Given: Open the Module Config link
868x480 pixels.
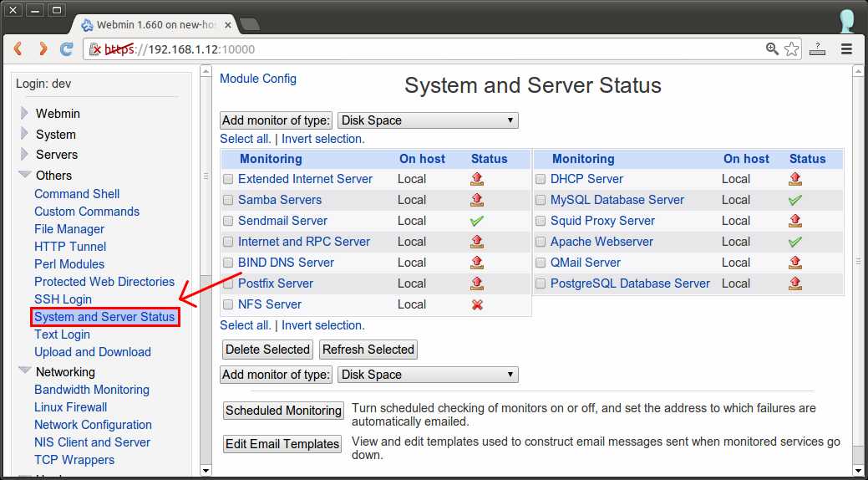Looking at the screenshot, I should [x=258, y=79].
